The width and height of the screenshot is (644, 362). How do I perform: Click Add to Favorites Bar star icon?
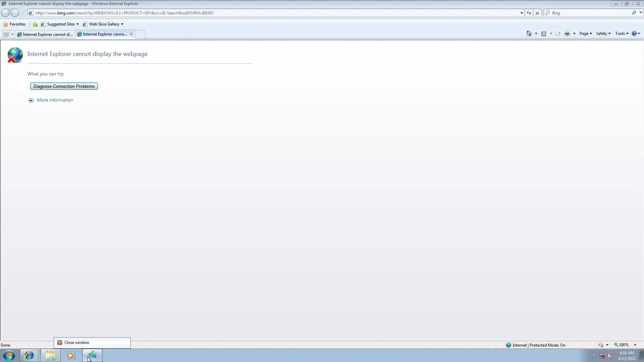tap(35, 24)
